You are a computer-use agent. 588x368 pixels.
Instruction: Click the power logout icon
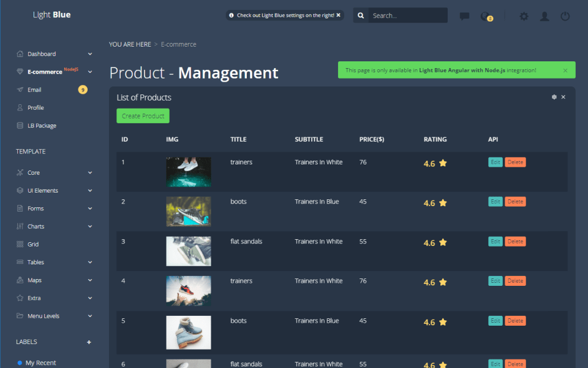pyautogui.click(x=565, y=16)
